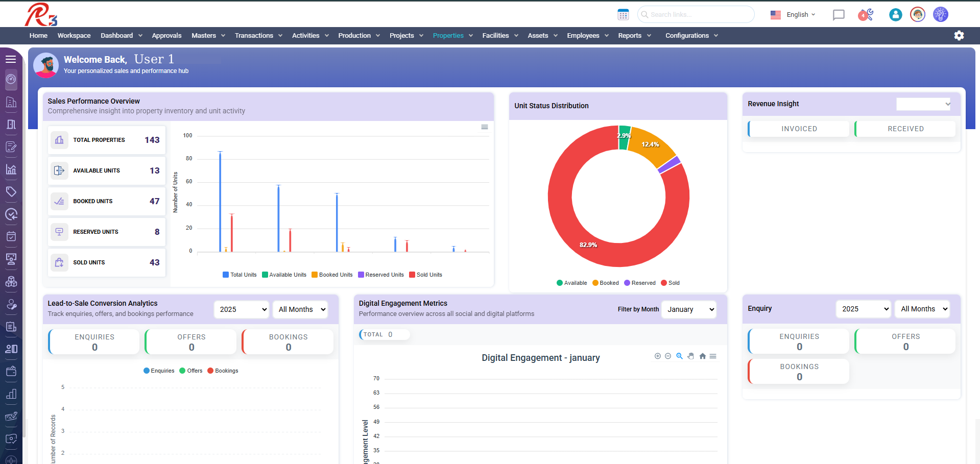Pan the Digital Engagement chart
The height and width of the screenshot is (464, 980).
(691, 356)
